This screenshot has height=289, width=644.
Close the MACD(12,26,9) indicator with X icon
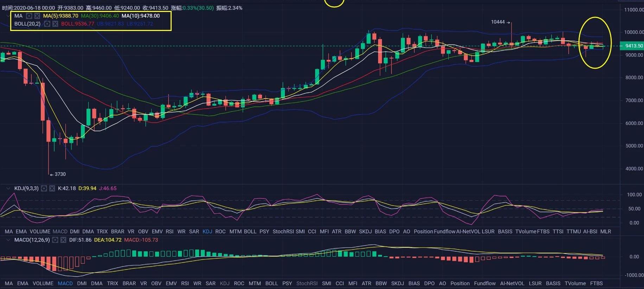click(x=63, y=240)
